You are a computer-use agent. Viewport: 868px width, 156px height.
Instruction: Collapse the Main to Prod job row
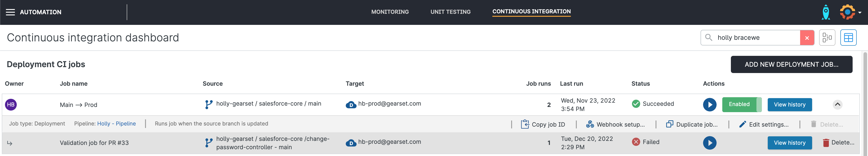coord(837,105)
